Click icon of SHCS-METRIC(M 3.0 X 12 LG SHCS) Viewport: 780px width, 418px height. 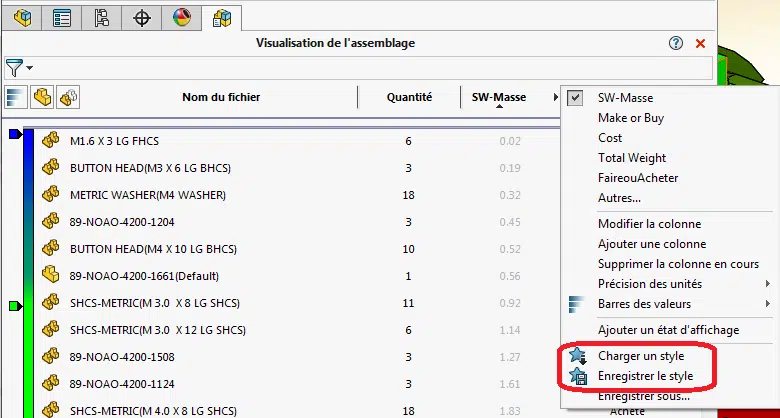click(50, 329)
